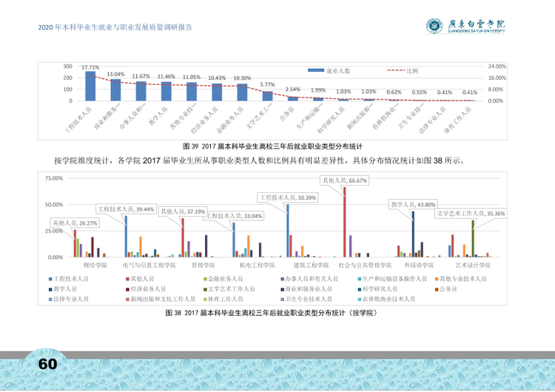The height and width of the screenshot is (392, 555).
Task: Click the red dashed 比例 legend line
Action: (396, 70)
